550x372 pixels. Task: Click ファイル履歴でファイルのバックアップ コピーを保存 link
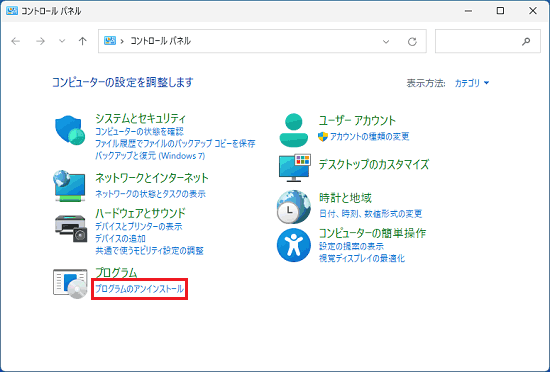point(175,144)
